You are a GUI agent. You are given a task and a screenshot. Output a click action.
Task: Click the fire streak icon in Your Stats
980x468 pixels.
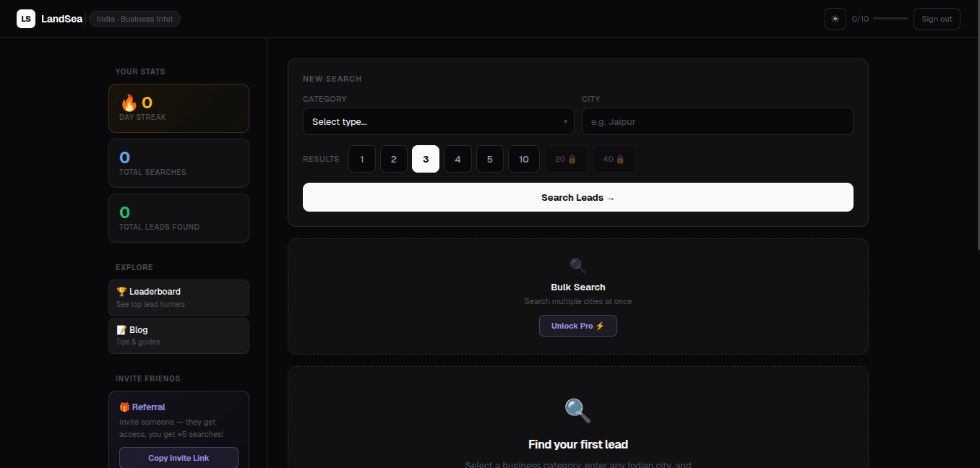pyautogui.click(x=129, y=103)
